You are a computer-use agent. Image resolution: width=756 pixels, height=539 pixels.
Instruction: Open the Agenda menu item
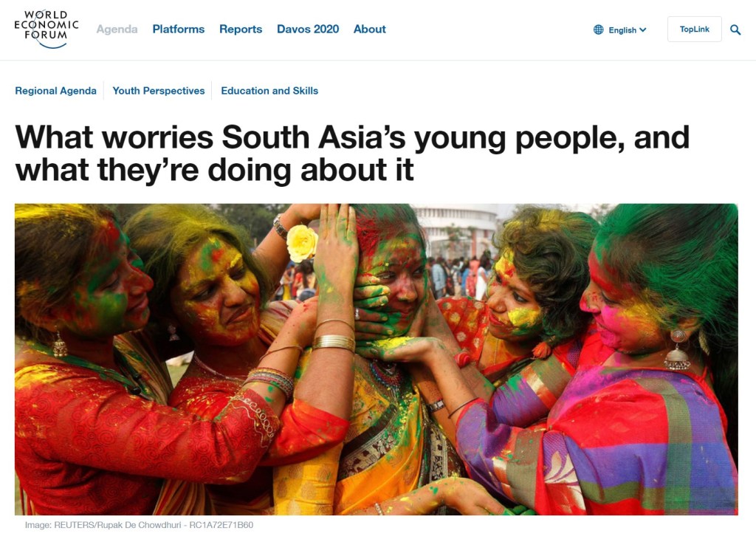[117, 30]
